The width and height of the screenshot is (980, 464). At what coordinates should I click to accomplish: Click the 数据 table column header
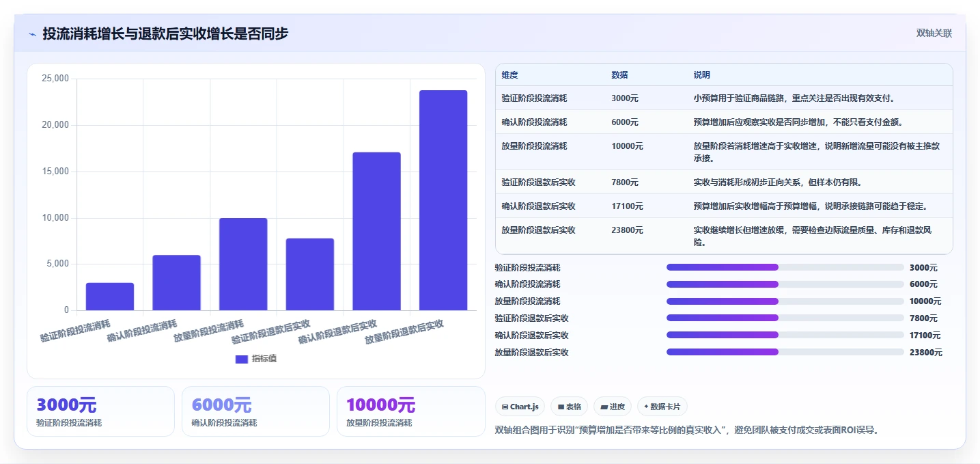[619, 75]
